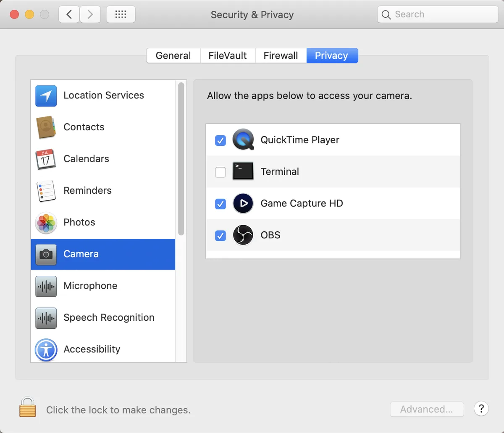504x433 pixels.
Task: Click the OBS app name
Action: [x=270, y=235]
